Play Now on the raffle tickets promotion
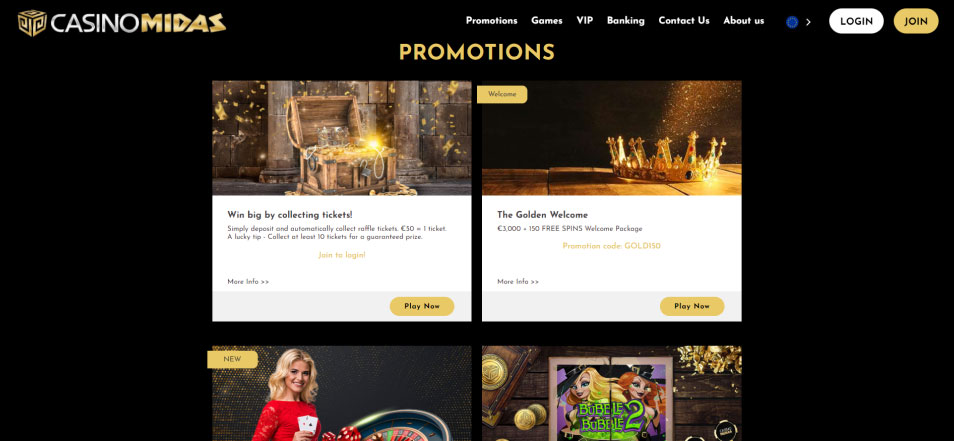 click(422, 306)
